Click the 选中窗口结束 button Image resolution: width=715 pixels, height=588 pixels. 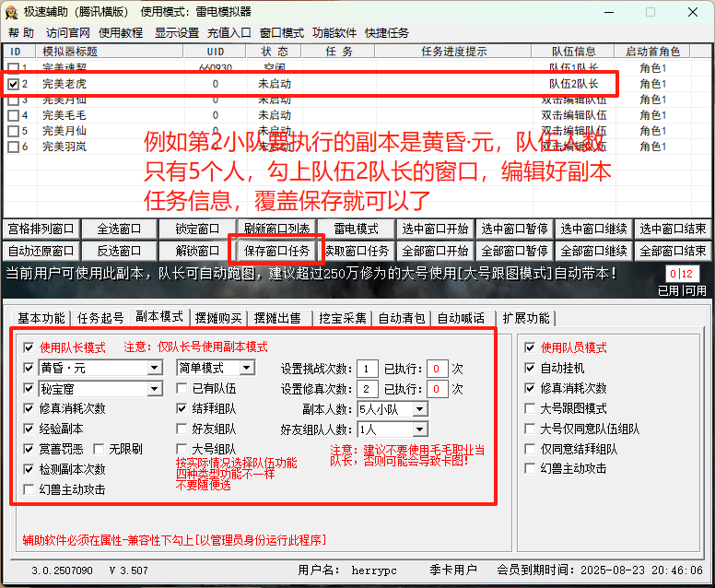tap(673, 229)
